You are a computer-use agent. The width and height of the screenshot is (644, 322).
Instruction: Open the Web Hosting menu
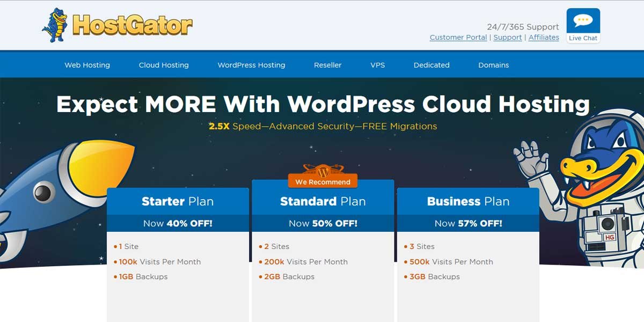click(86, 65)
